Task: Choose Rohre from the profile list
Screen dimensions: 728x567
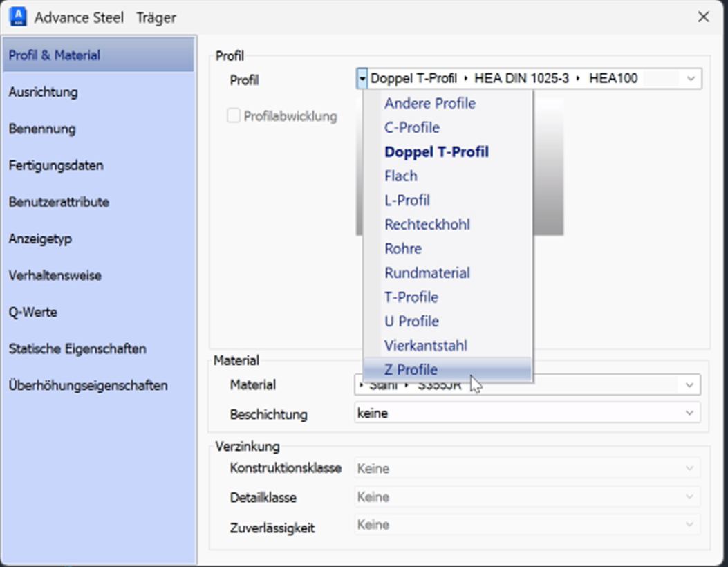Action: [x=447, y=248]
